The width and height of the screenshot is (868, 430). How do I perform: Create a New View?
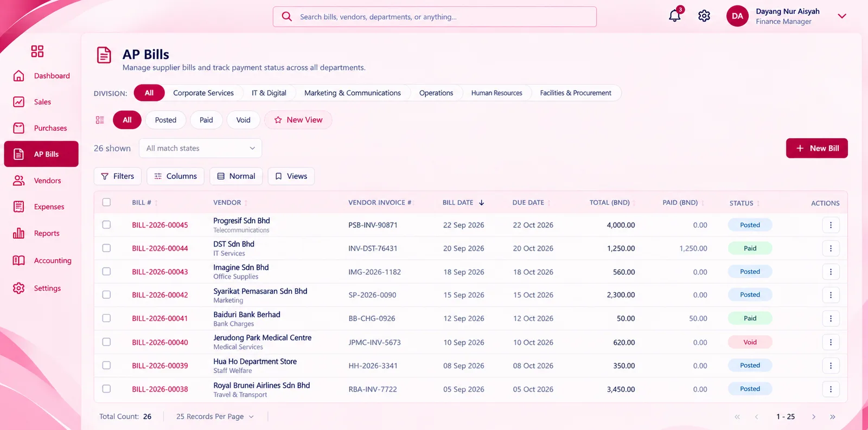pos(298,120)
